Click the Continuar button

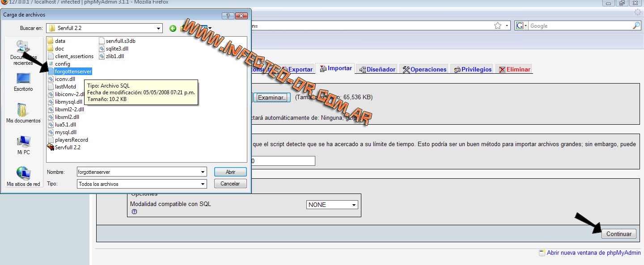click(x=619, y=234)
